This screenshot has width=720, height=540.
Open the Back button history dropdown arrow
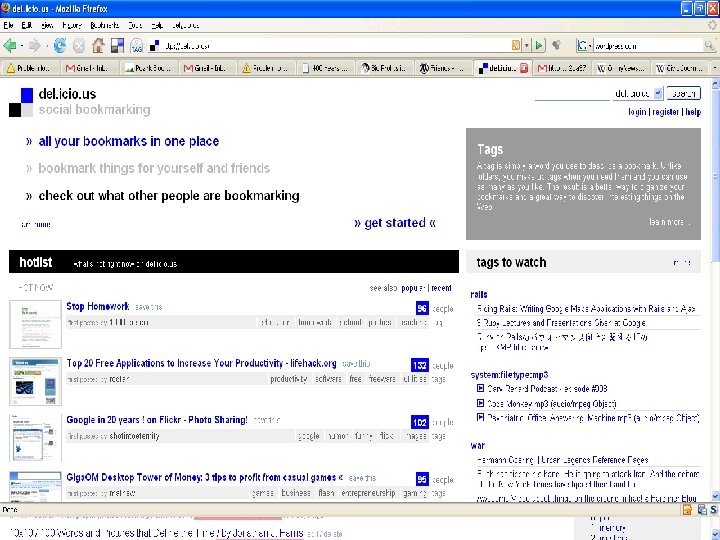click(x=22, y=46)
